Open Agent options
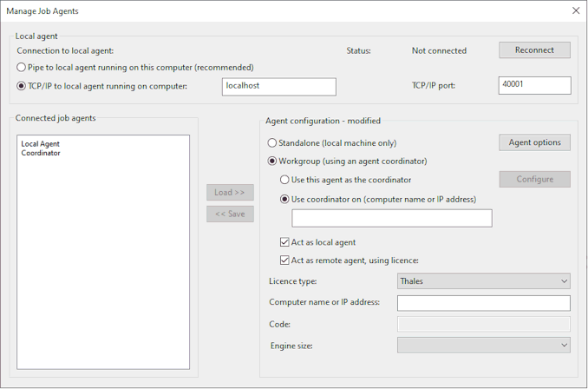This screenshot has height=389, width=588. (x=534, y=142)
